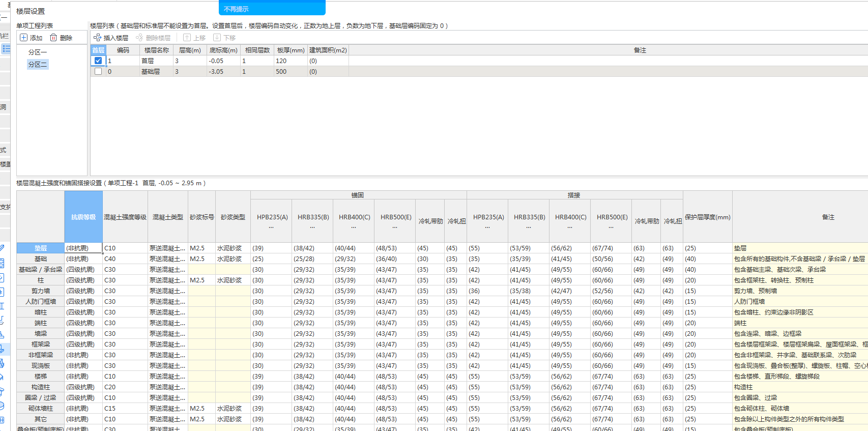
Task: Click the 楼层名称 column header
Action: 156,50
